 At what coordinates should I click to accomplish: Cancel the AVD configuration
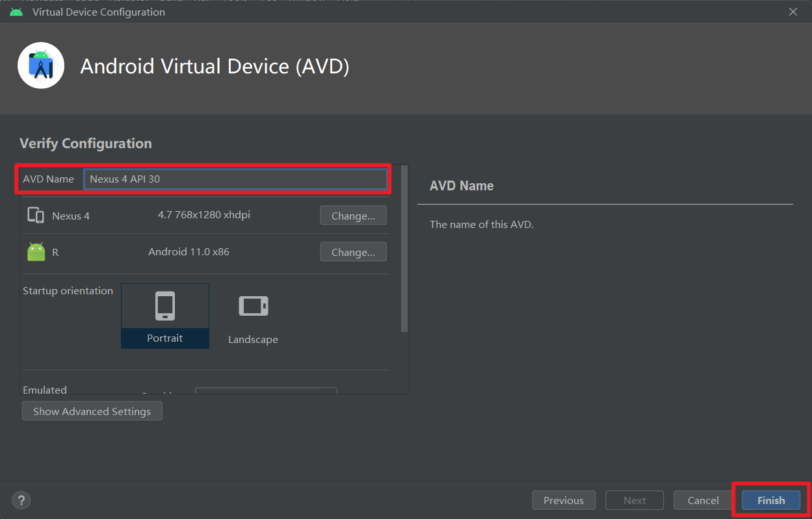click(x=703, y=500)
